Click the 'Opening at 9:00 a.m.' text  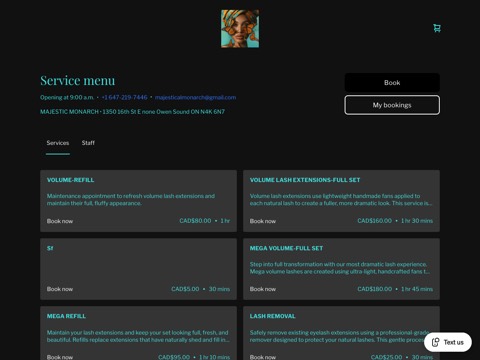(x=67, y=97)
